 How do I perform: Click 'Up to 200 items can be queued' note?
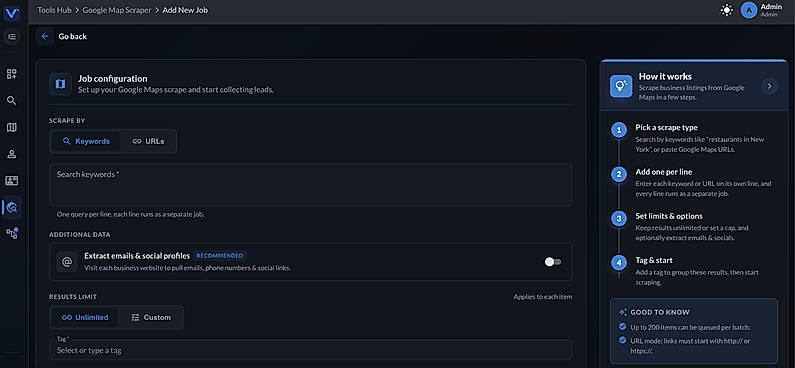[690, 327]
